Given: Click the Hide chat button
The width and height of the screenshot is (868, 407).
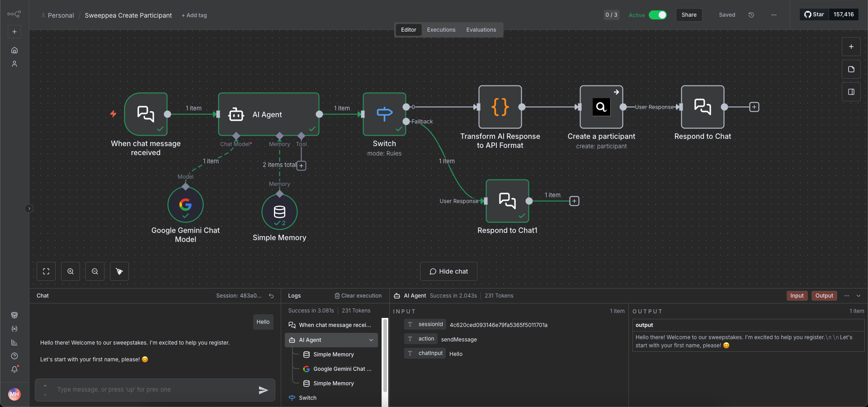Looking at the screenshot, I should (448, 271).
